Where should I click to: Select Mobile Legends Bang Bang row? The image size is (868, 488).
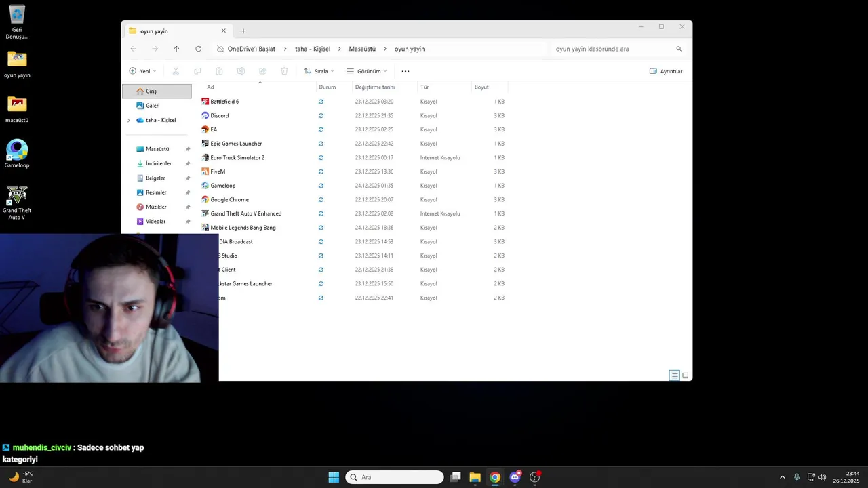point(354,228)
